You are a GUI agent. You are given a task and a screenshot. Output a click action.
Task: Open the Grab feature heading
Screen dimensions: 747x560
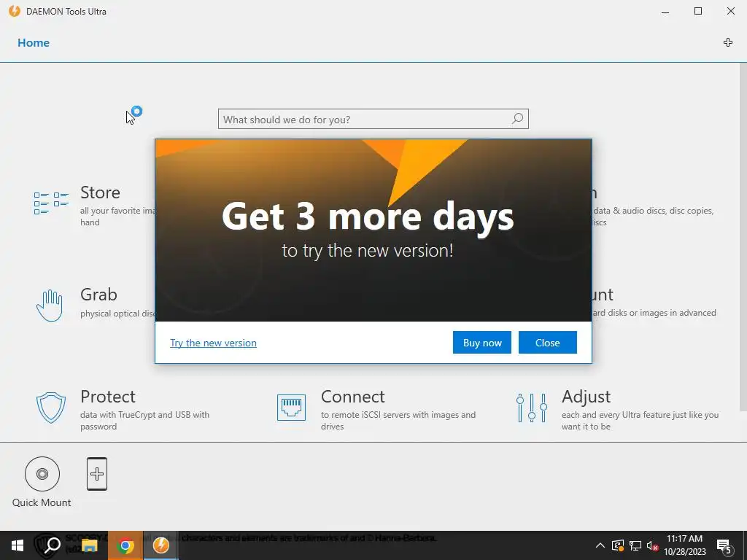(x=98, y=295)
